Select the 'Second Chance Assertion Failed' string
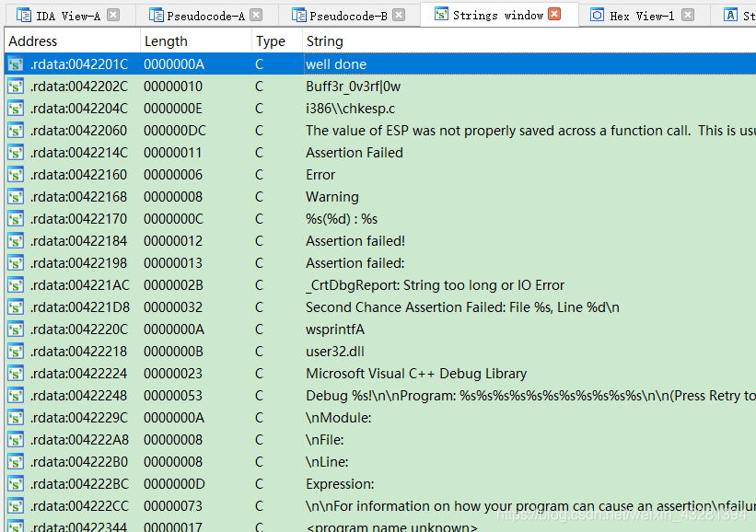Viewport: 756px width, 532px height. coord(462,307)
